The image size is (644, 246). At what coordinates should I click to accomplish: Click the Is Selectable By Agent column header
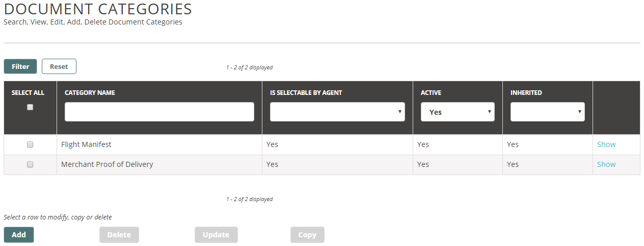[x=306, y=93]
